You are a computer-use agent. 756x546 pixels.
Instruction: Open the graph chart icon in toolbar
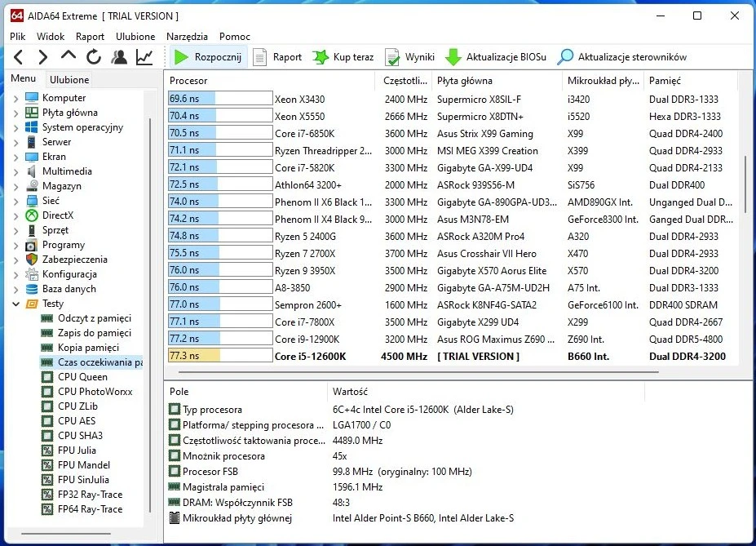(x=144, y=57)
